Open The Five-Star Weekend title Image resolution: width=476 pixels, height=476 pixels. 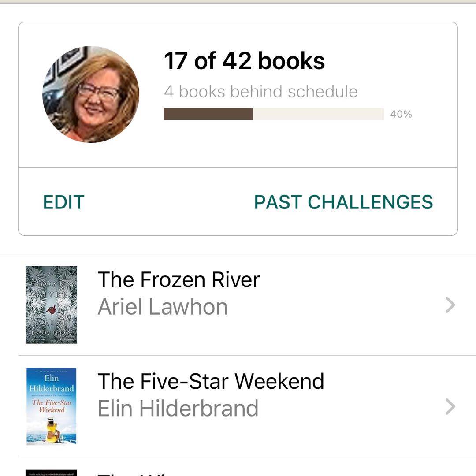coord(211,381)
